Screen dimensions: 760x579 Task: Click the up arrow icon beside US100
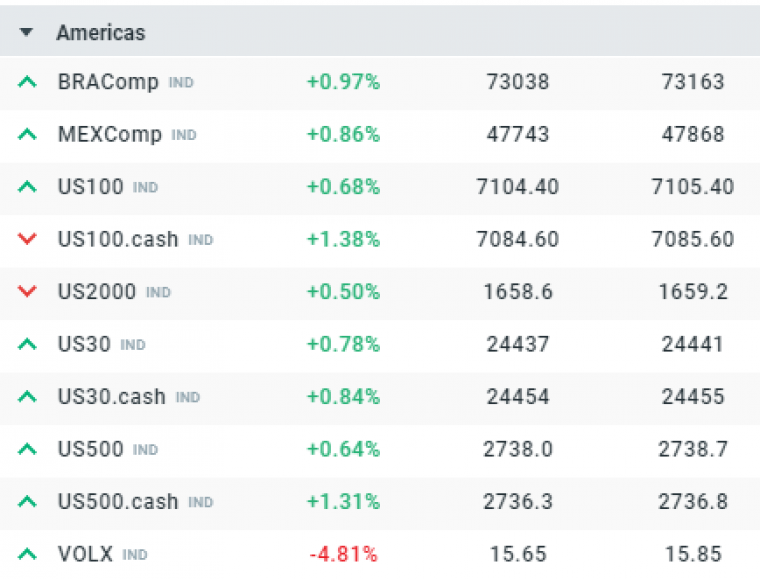coord(27,187)
